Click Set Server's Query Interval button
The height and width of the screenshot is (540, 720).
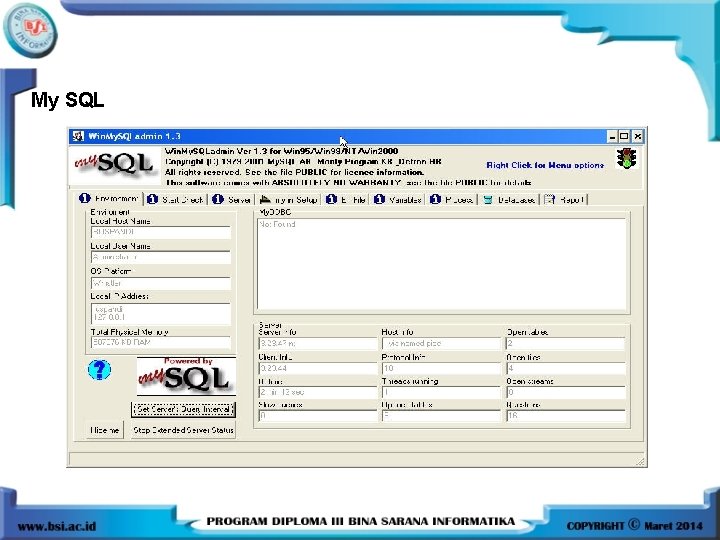click(x=183, y=409)
